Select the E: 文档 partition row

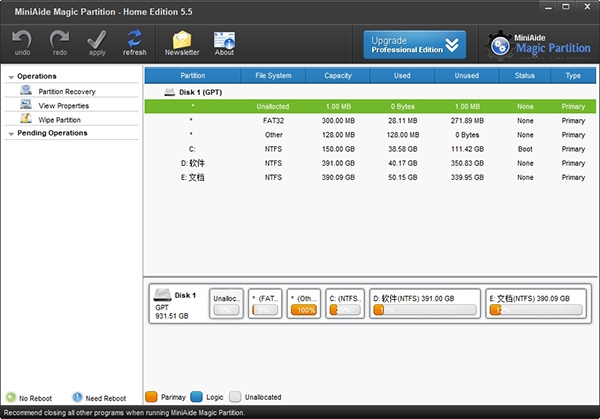pos(370,177)
